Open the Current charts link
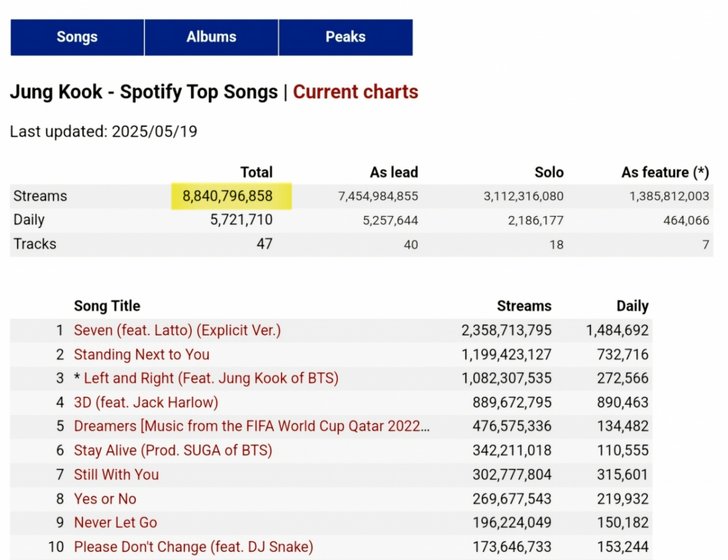This screenshot has height=560, width=728. (356, 92)
